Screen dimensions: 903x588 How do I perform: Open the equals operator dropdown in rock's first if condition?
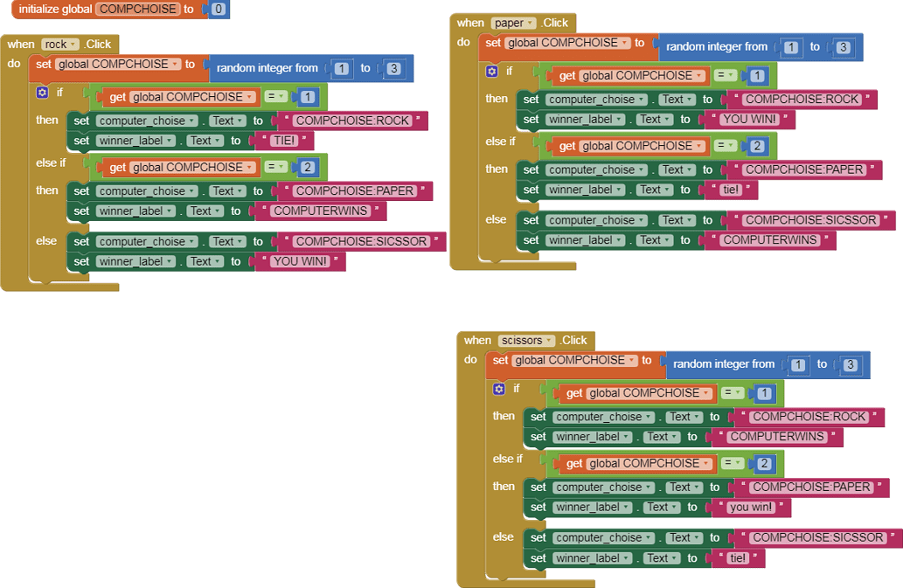[276, 97]
